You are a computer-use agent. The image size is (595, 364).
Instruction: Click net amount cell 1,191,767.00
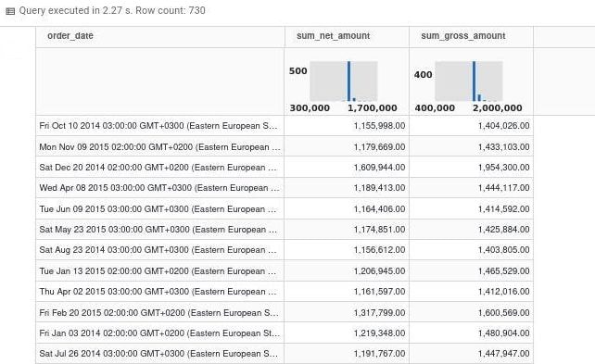click(347, 354)
